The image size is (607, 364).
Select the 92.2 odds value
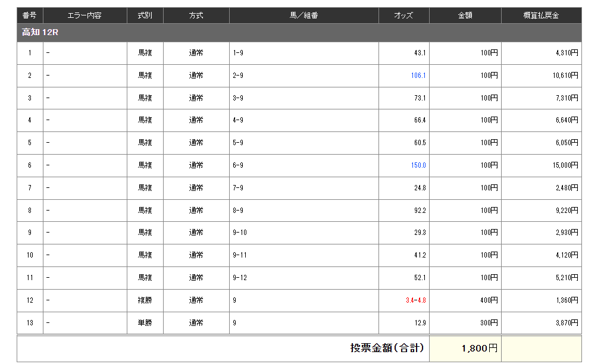[x=420, y=211]
